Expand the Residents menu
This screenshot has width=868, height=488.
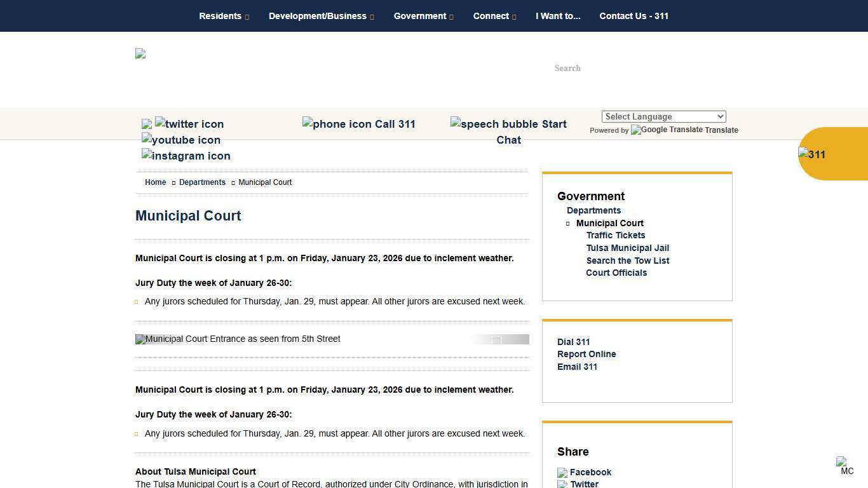[224, 16]
